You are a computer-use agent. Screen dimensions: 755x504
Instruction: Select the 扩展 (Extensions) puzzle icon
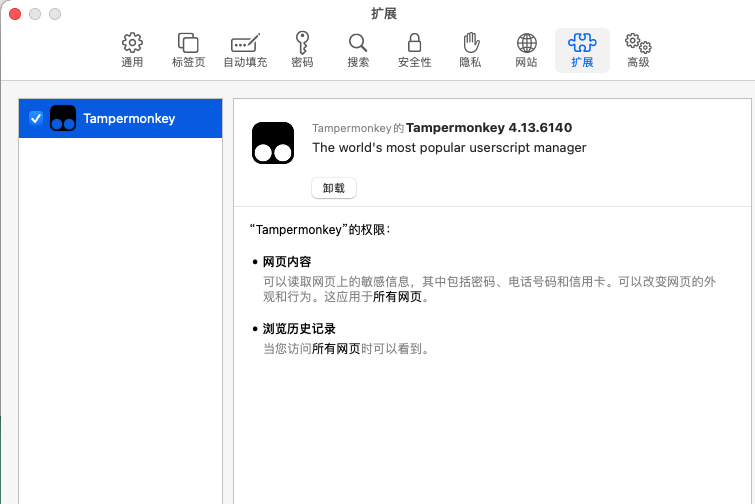coord(582,50)
